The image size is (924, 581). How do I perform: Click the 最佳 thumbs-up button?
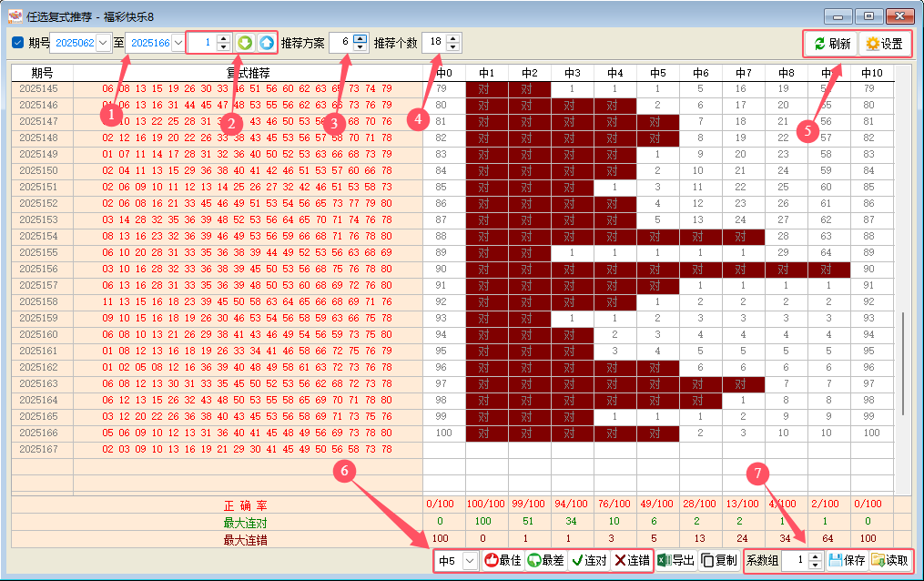(x=503, y=561)
